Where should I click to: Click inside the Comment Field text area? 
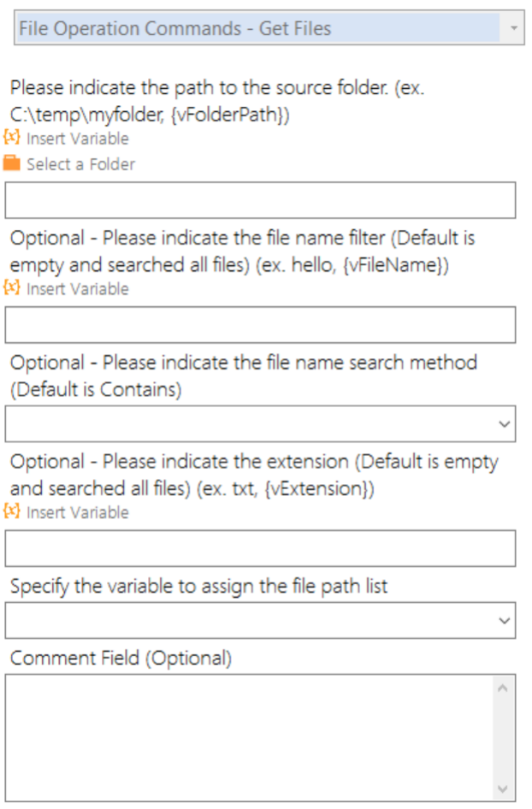click(249, 738)
